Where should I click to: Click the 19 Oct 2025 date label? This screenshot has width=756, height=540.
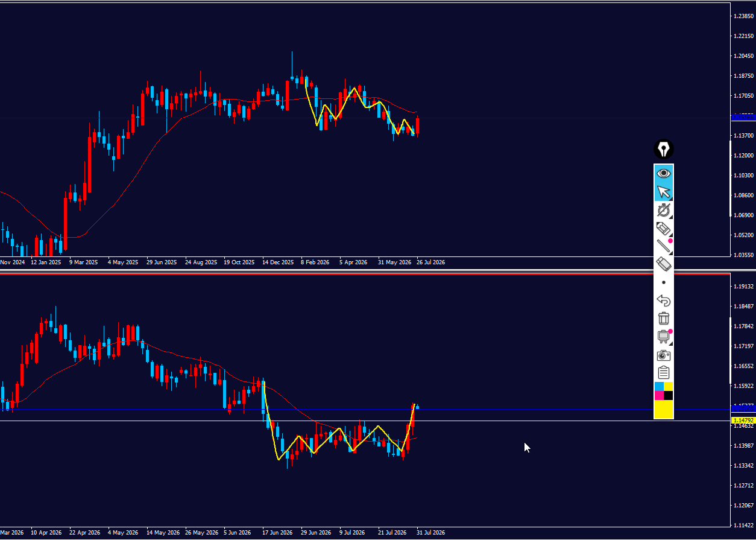[239, 262]
